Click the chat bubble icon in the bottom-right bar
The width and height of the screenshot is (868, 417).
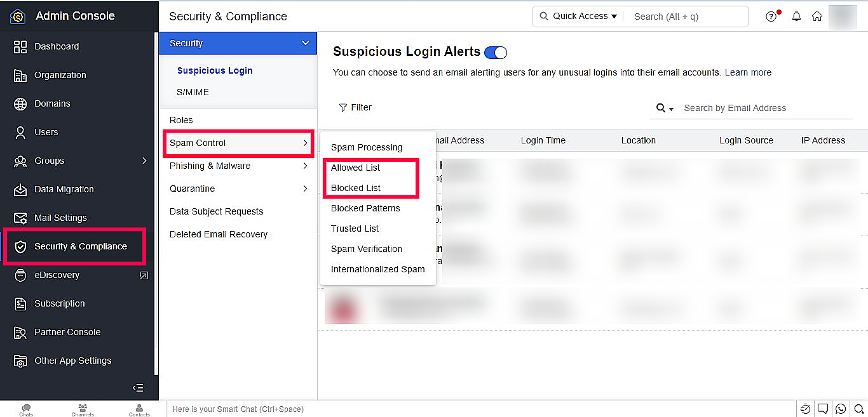coord(823,409)
